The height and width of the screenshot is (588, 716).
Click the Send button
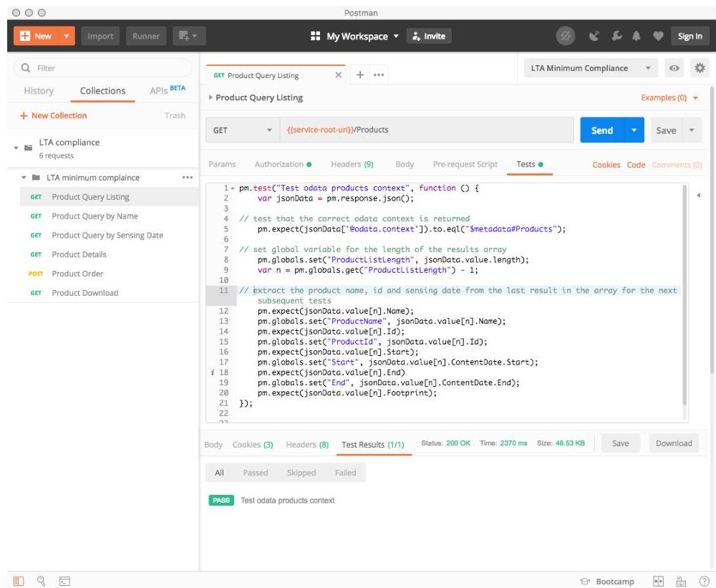pyautogui.click(x=602, y=130)
